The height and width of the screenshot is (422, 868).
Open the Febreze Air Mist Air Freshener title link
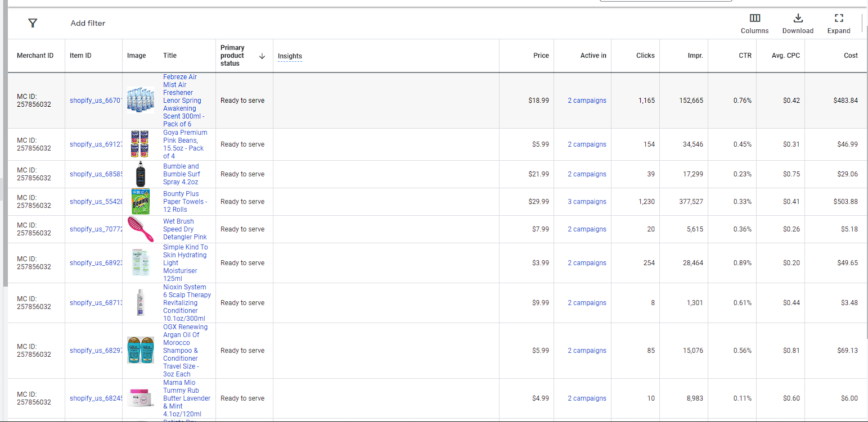[x=184, y=101]
